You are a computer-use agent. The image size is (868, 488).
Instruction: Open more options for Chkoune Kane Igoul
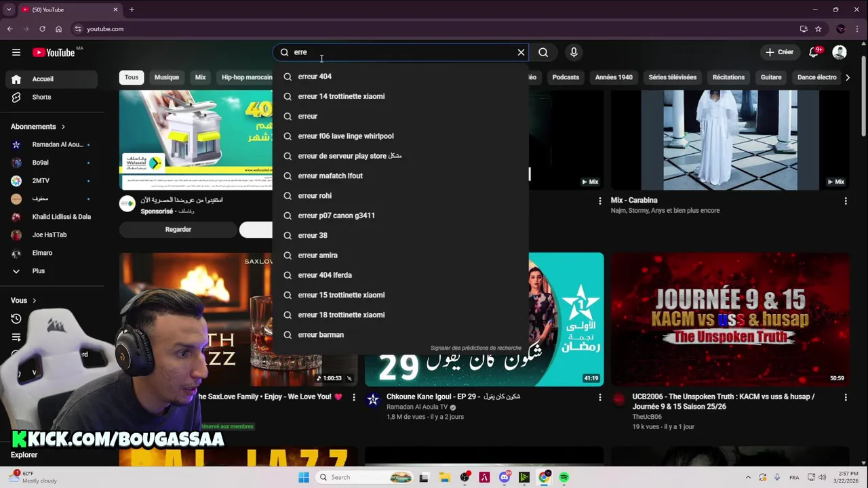[x=599, y=397]
